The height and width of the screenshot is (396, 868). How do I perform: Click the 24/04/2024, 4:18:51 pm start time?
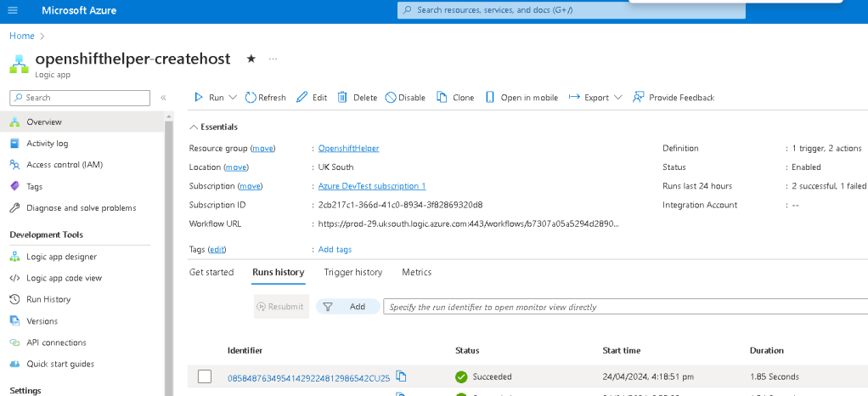[648, 376]
